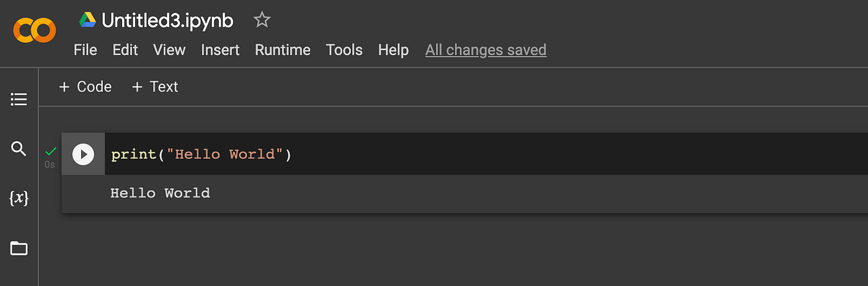Click inside the print code editor
This screenshot has width=868, height=286.
[x=486, y=154]
